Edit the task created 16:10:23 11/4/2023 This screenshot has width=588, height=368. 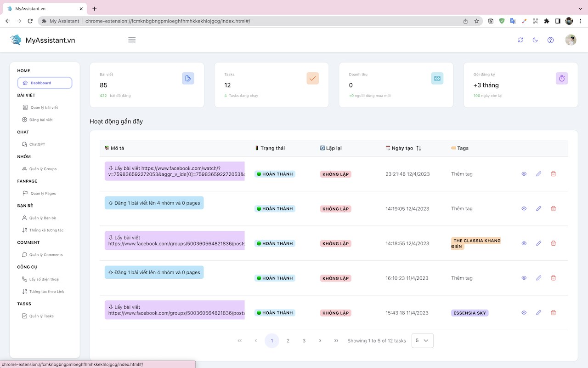538,278
